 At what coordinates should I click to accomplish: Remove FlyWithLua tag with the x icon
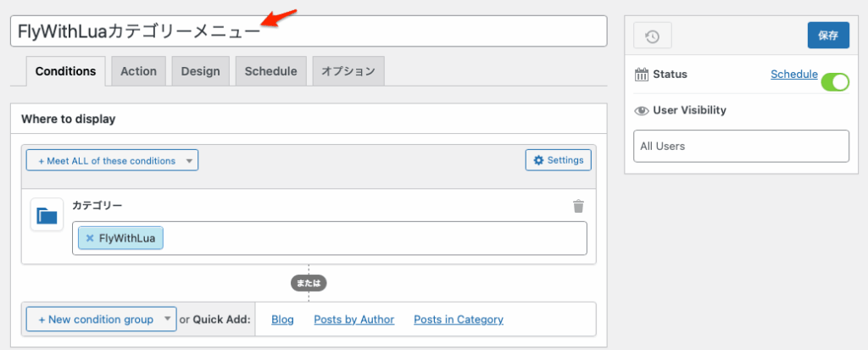90,239
